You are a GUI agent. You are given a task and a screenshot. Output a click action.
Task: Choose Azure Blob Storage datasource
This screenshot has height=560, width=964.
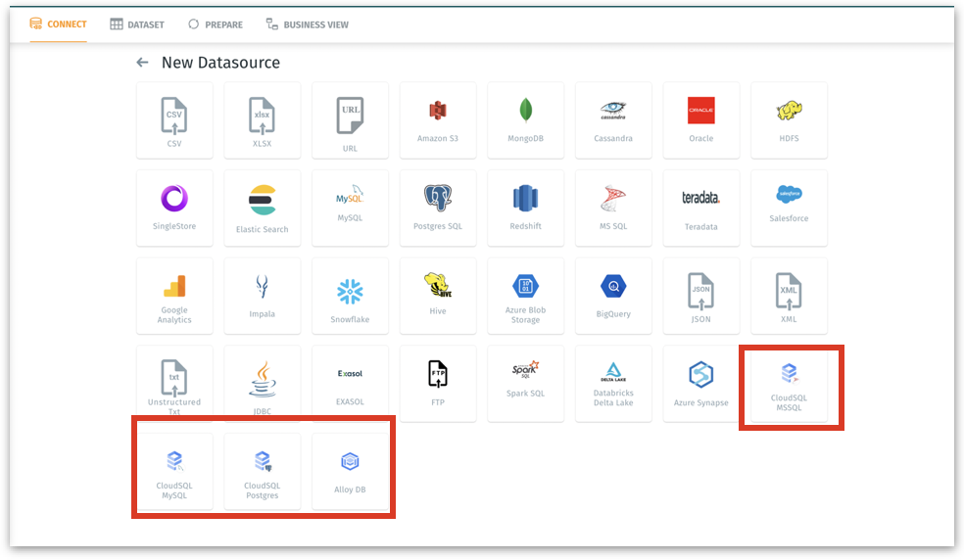[x=526, y=297]
